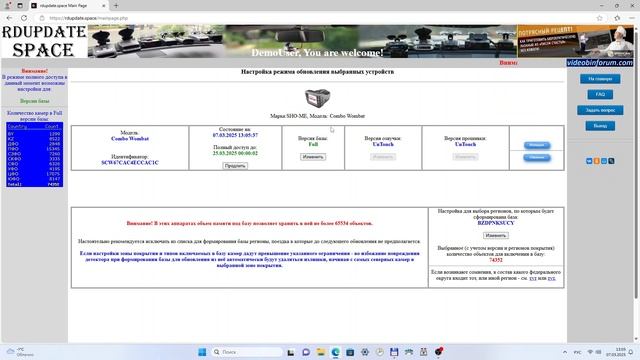Add page to favorites with star icon
Image resolution: width=640 pixels, height=360 pixels.
600,18
